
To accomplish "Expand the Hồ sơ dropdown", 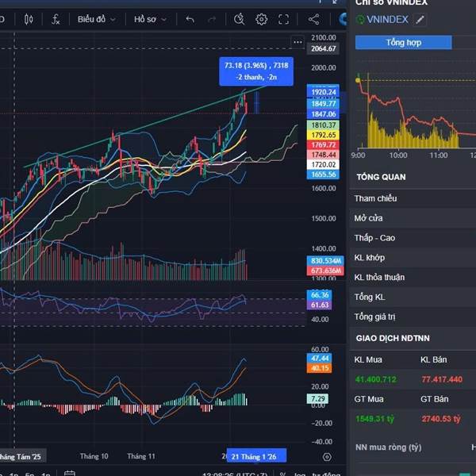I will [x=150, y=19].
